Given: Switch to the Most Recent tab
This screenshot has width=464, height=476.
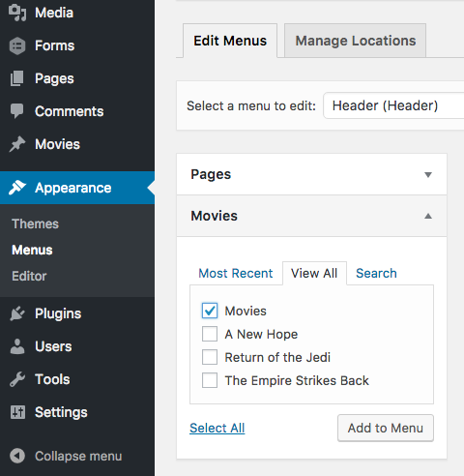Looking at the screenshot, I should [x=236, y=273].
